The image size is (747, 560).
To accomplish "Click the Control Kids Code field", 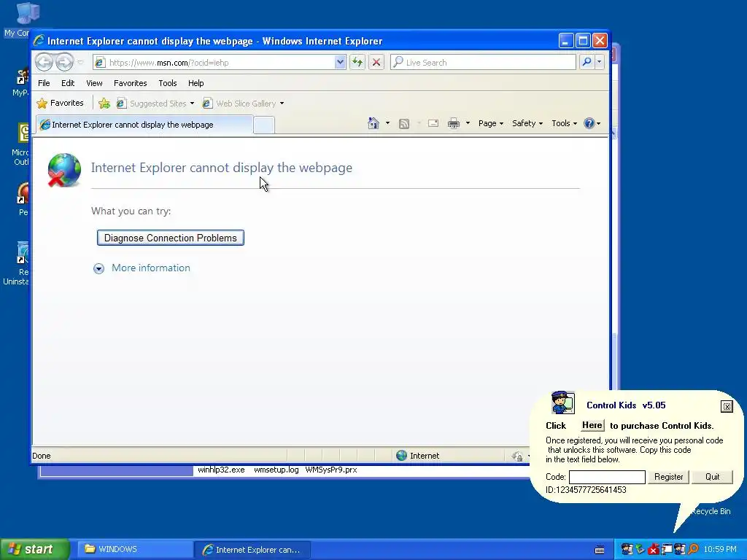I will pyautogui.click(x=607, y=477).
